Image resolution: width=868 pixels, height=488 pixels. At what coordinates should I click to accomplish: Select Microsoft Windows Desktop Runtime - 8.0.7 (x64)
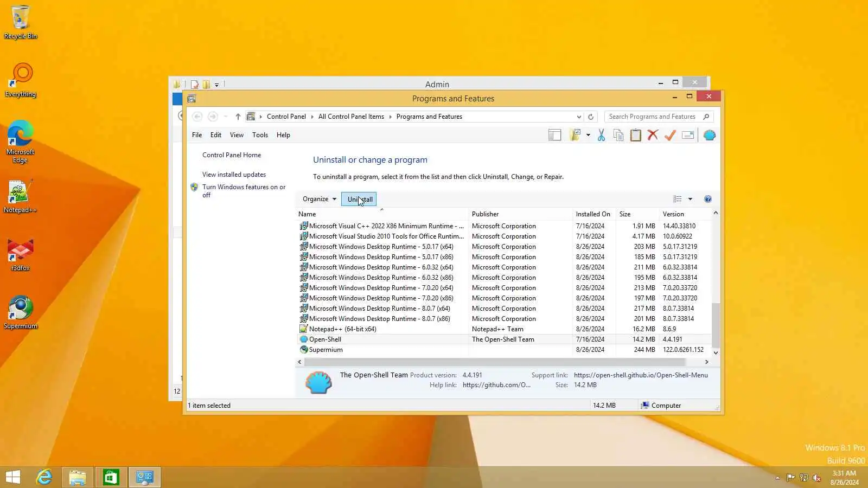point(505,309)
